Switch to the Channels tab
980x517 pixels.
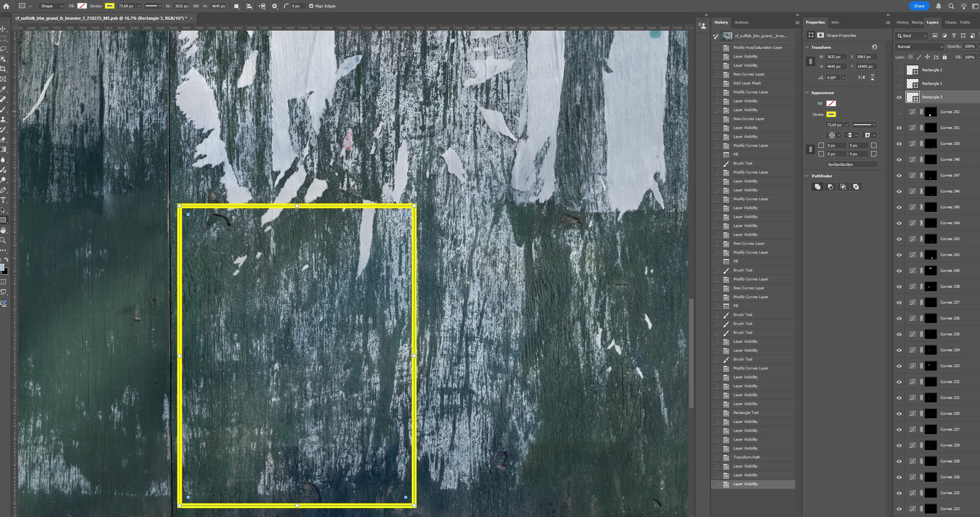(x=950, y=22)
